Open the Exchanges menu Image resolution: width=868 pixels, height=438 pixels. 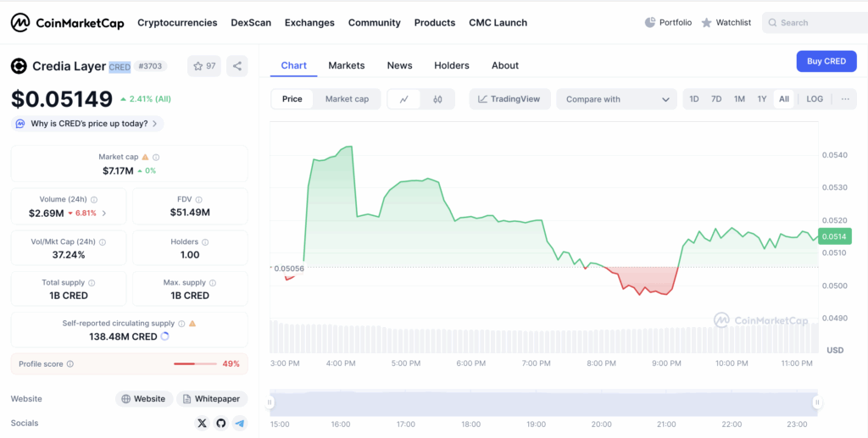309,23
